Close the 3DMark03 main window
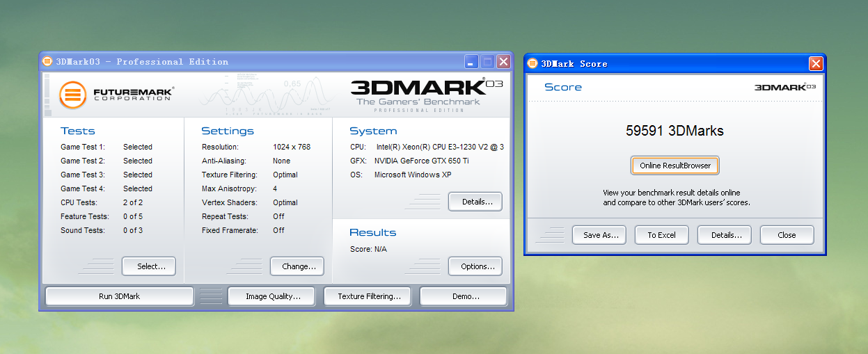 503,61
